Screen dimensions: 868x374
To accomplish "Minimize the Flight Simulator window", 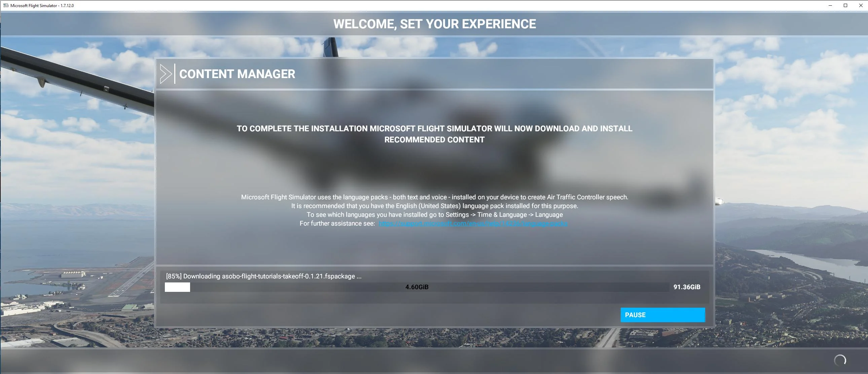I will pos(830,5).
